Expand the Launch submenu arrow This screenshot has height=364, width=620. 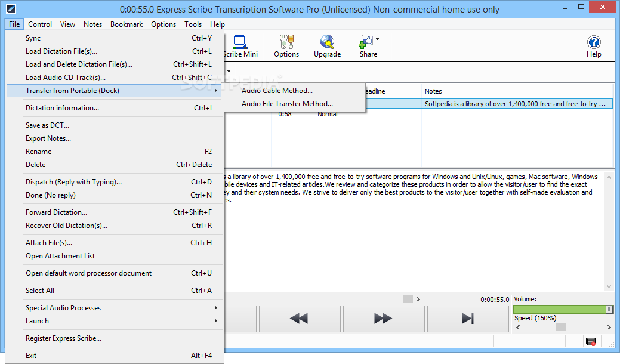coord(216,320)
